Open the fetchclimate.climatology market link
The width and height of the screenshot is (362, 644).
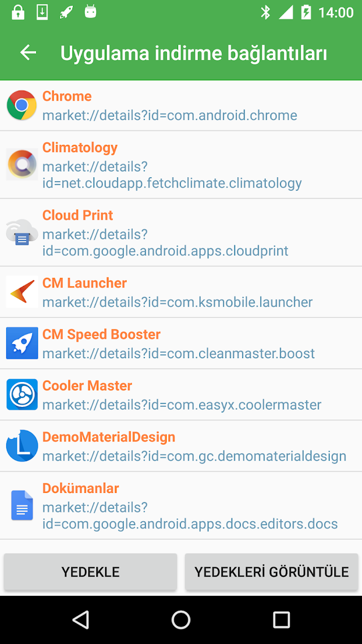[172, 174]
